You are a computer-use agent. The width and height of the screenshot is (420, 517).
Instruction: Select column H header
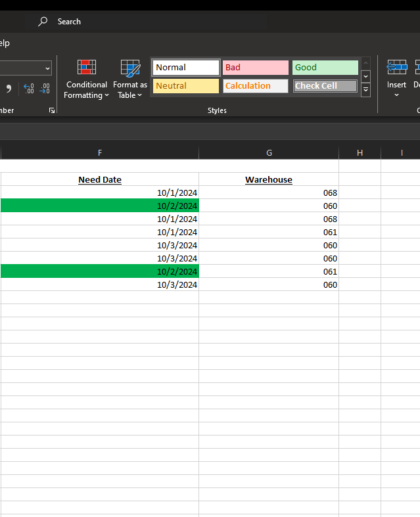(x=360, y=152)
